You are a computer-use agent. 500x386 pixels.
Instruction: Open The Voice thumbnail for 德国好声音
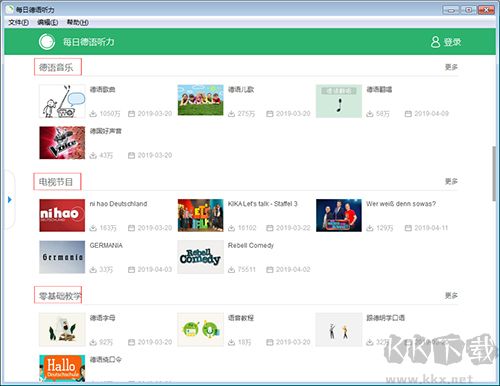pyautogui.click(x=62, y=143)
